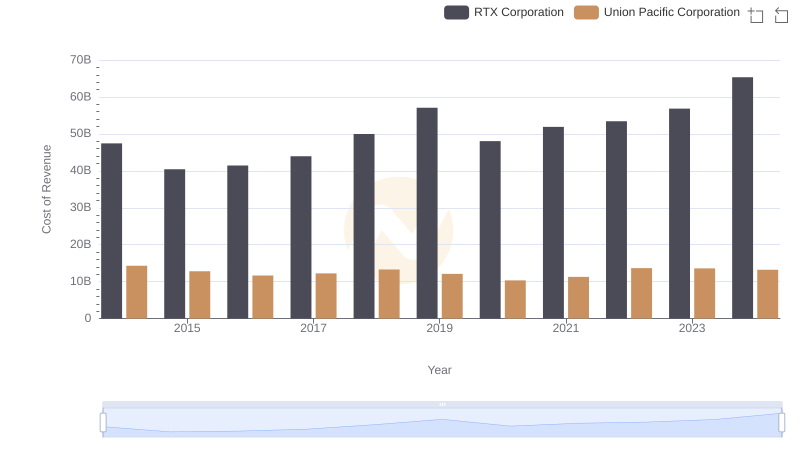This screenshot has width=800, height=461.
Task: Click the 2023 x-axis label
Action: [x=692, y=328]
